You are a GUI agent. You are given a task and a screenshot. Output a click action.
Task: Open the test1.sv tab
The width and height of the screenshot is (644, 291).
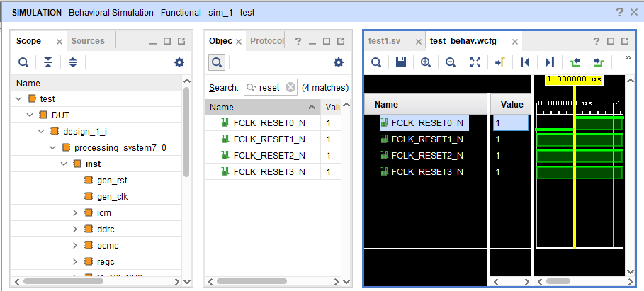385,41
